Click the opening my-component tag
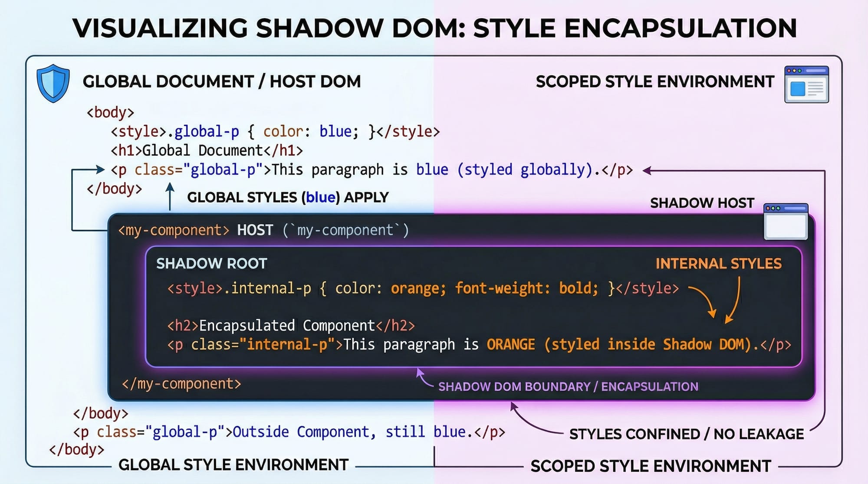 click(173, 230)
